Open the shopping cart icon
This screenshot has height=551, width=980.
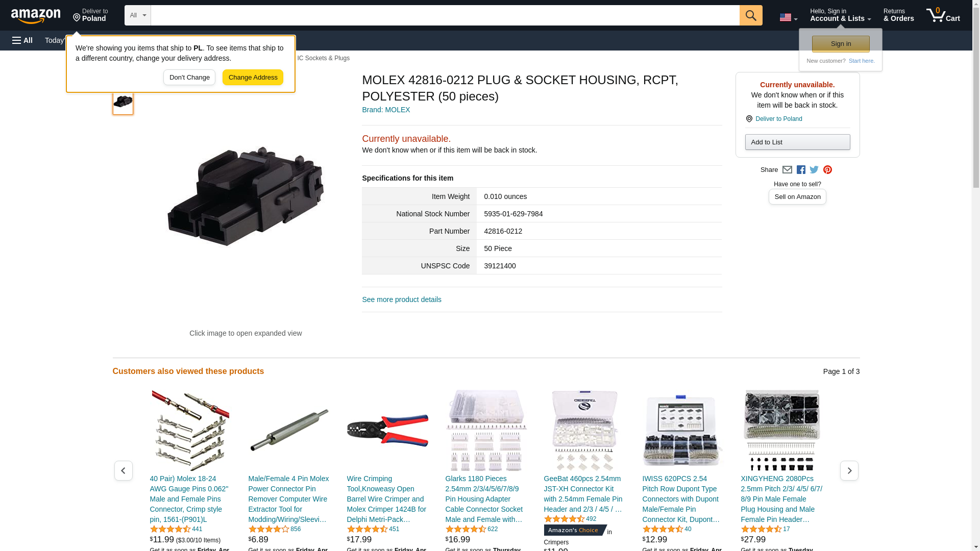tap(943, 15)
